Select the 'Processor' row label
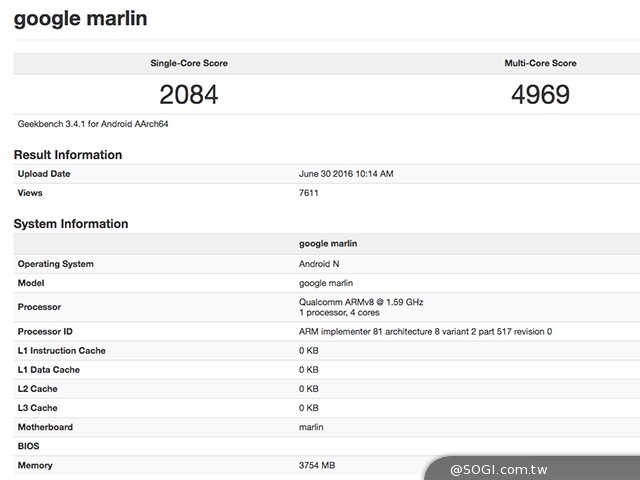Screen dimensions: 640x480 tap(39, 307)
